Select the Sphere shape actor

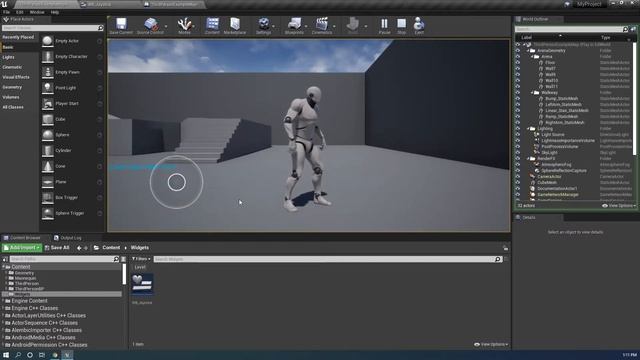pyautogui.click(x=72, y=135)
